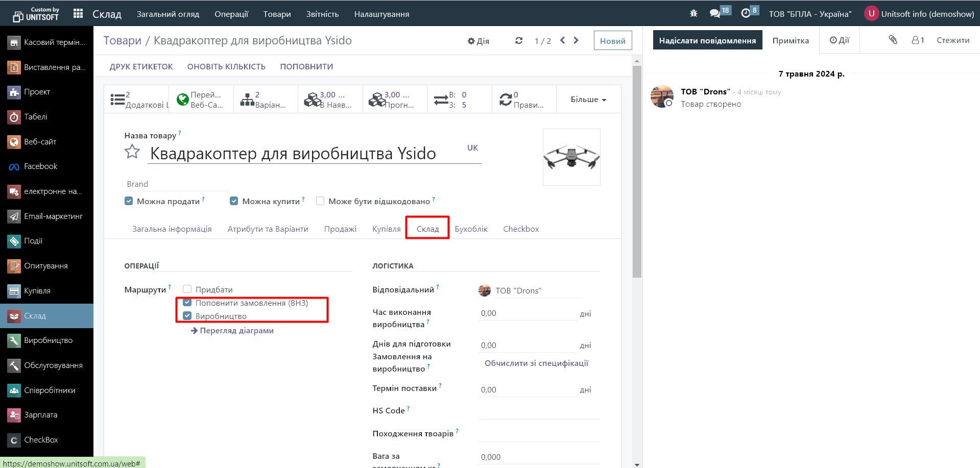This screenshot has width=980, height=468.
Task: Go to previous record arrow
Action: click(562, 40)
